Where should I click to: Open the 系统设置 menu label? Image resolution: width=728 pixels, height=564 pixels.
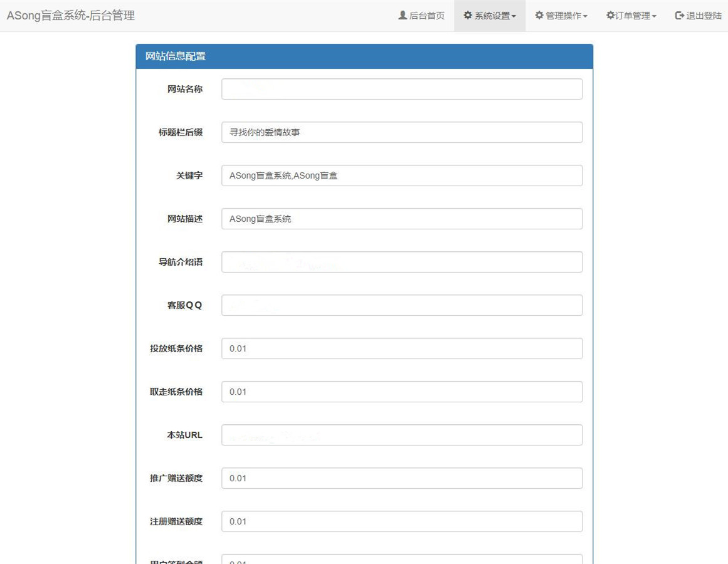[x=492, y=16]
